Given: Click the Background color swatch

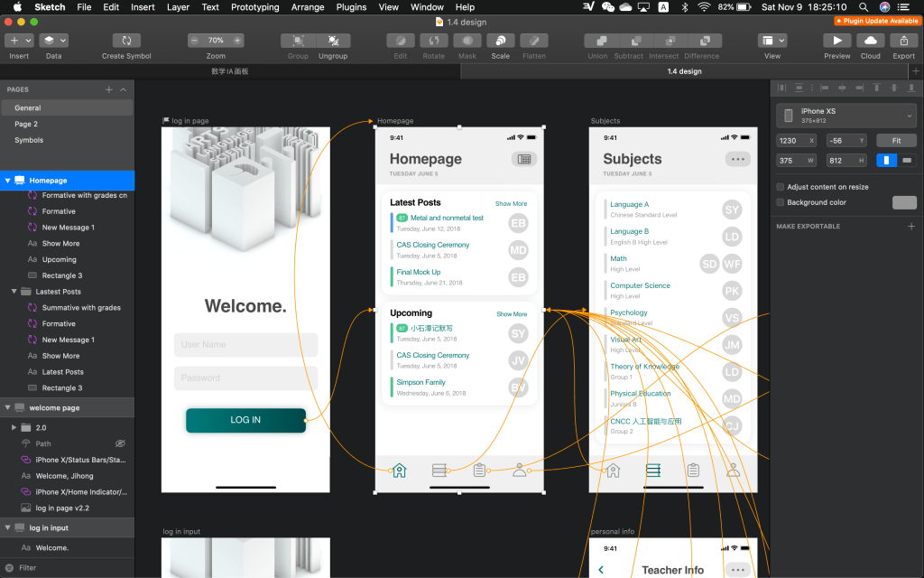Looking at the screenshot, I should 904,202.
